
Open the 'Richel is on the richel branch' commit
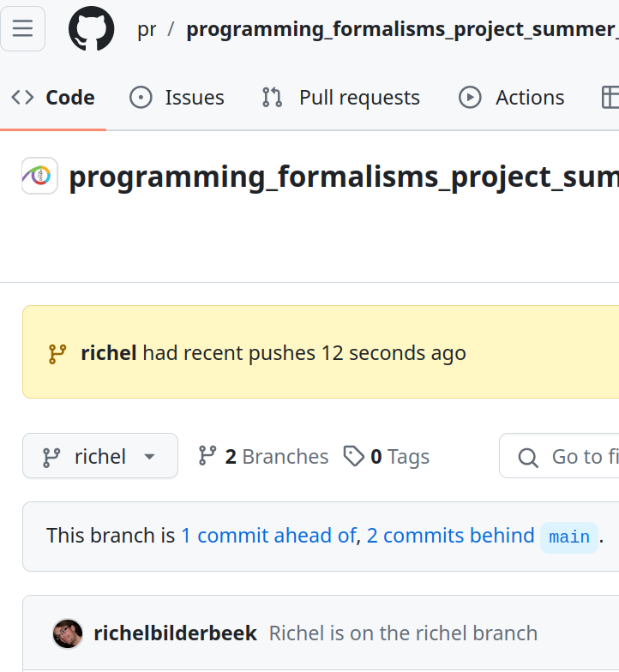(x=403, y=633)
